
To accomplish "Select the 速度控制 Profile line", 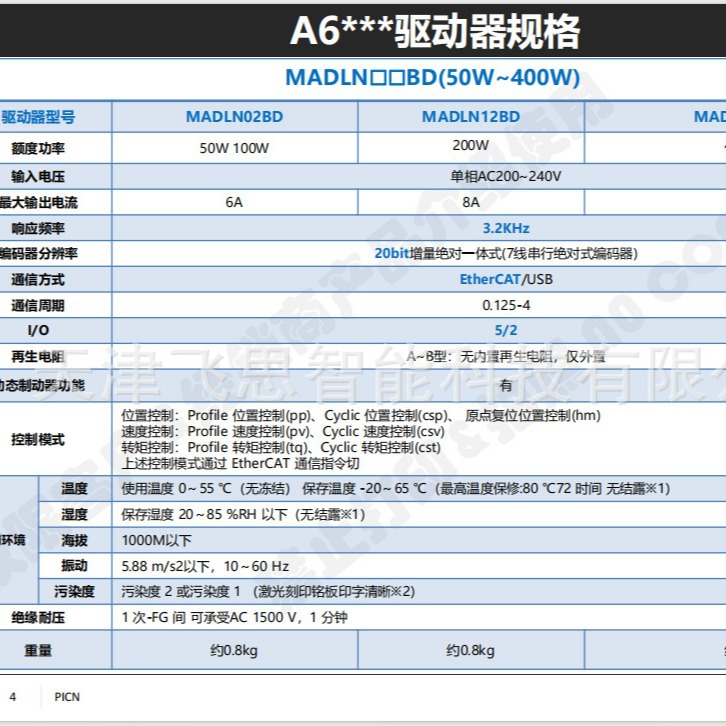I will [283, 432].
